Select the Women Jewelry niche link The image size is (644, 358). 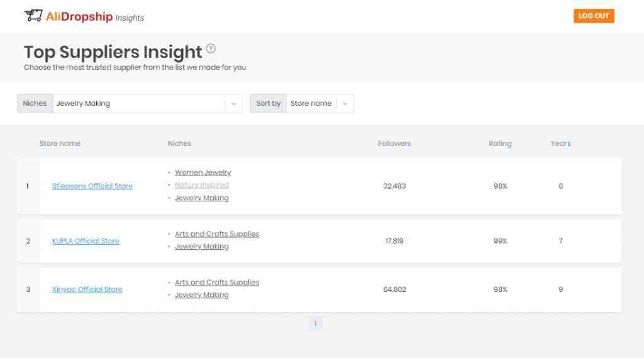click(203, 172)
